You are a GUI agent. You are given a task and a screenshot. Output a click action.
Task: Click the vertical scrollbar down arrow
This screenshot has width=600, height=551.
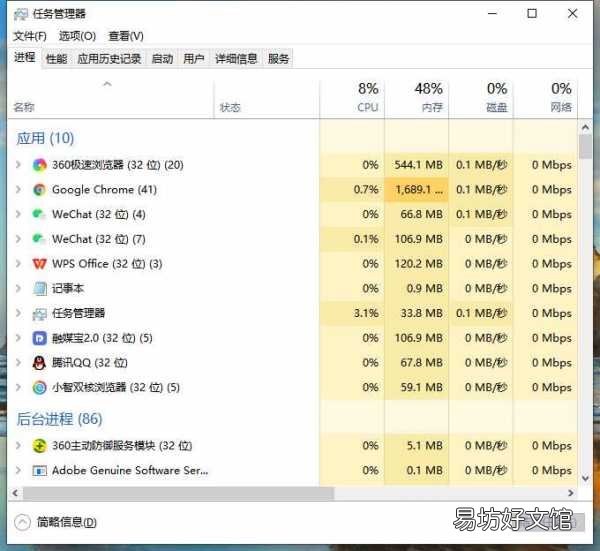coord(585,478)
